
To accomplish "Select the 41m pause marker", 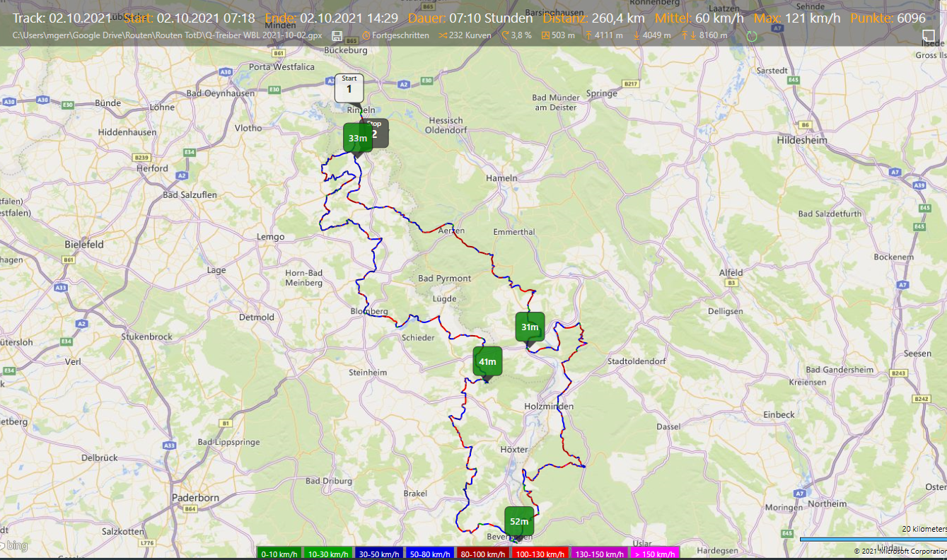I will [x=487, y=361].
